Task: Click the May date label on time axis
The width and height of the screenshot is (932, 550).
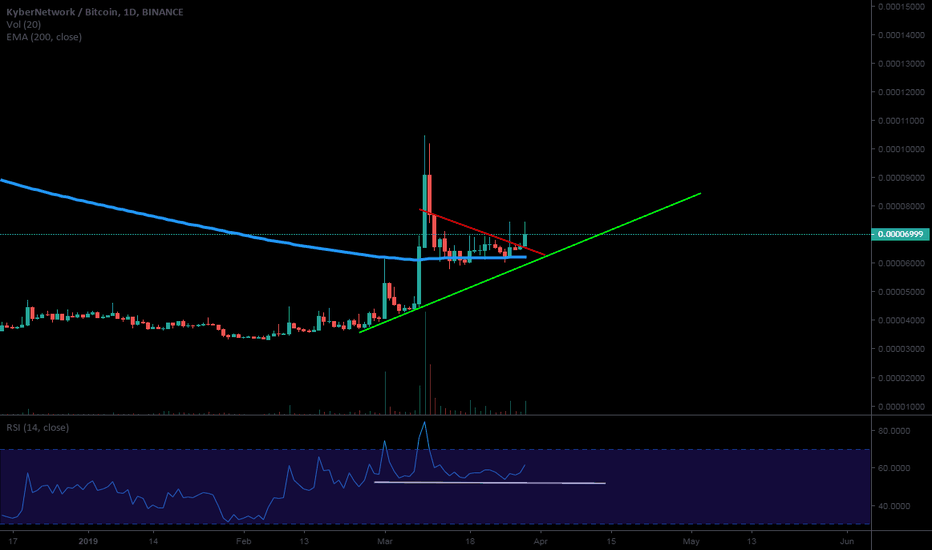Action: (x=691, y=541)
